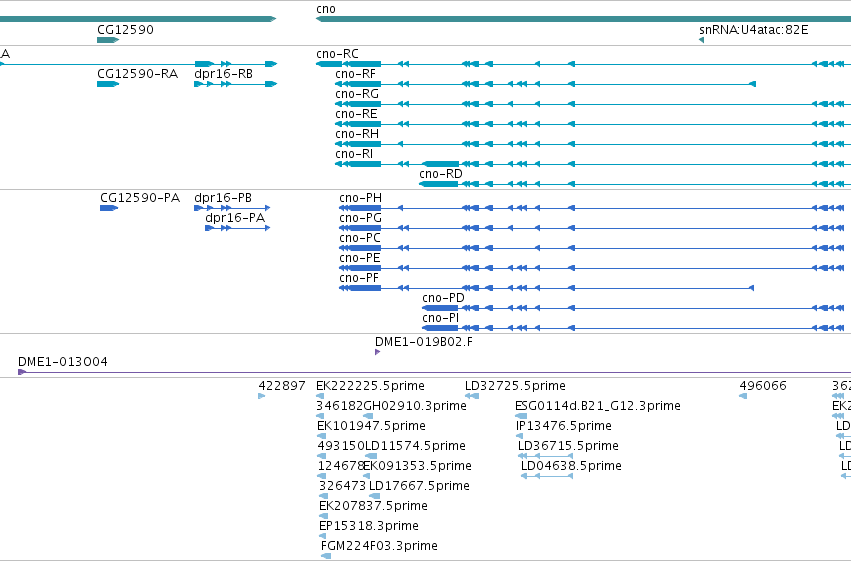This screenshot has width=851, height=561.
Task: Select the ESG0114d.B21_G12.3prime arrow glyph
Action: point(521,417)
